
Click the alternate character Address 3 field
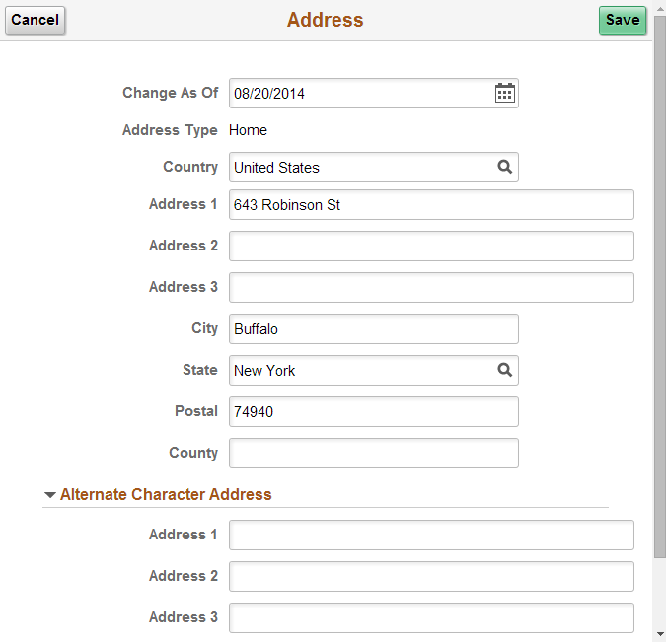[431, 617]
